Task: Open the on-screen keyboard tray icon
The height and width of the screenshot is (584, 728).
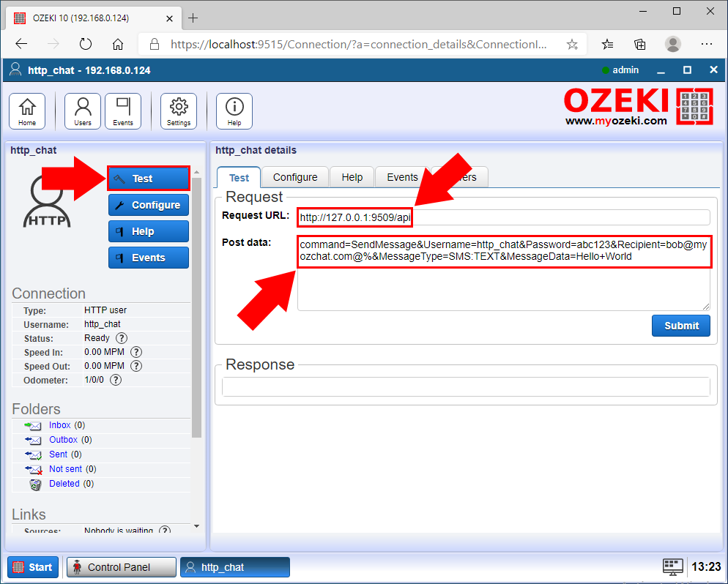Action: click(x=672, y=566)
